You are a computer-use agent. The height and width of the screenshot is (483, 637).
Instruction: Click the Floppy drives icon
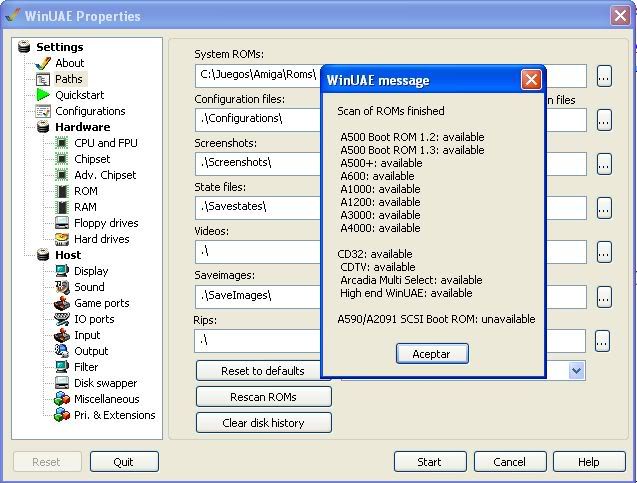coord(62,223)
